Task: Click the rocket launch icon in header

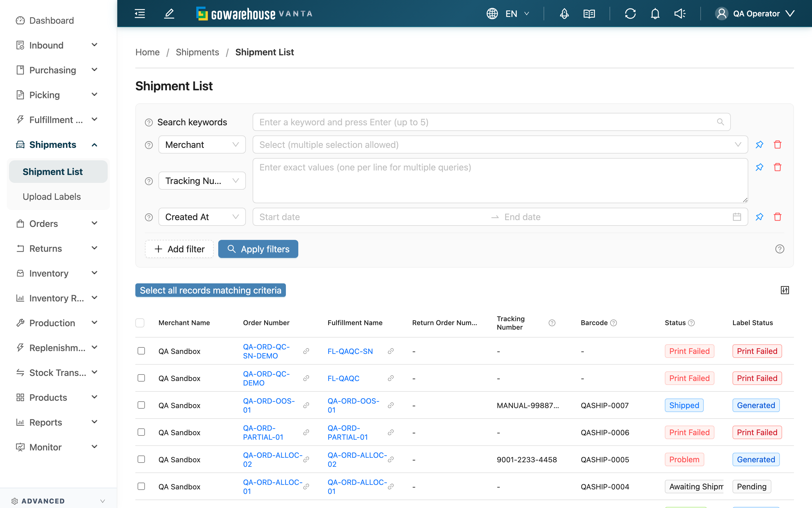Action: (x=564, y=14)
